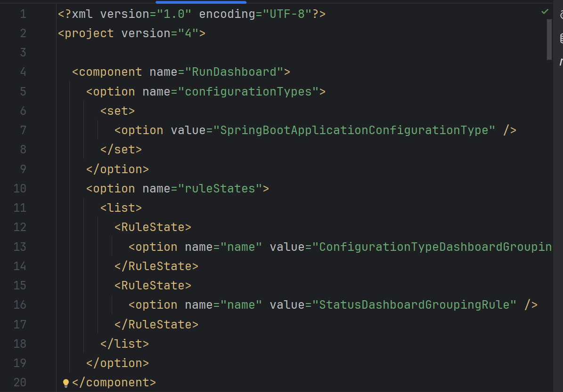
Task: Open the Database tool window
Action: point(561,38)
